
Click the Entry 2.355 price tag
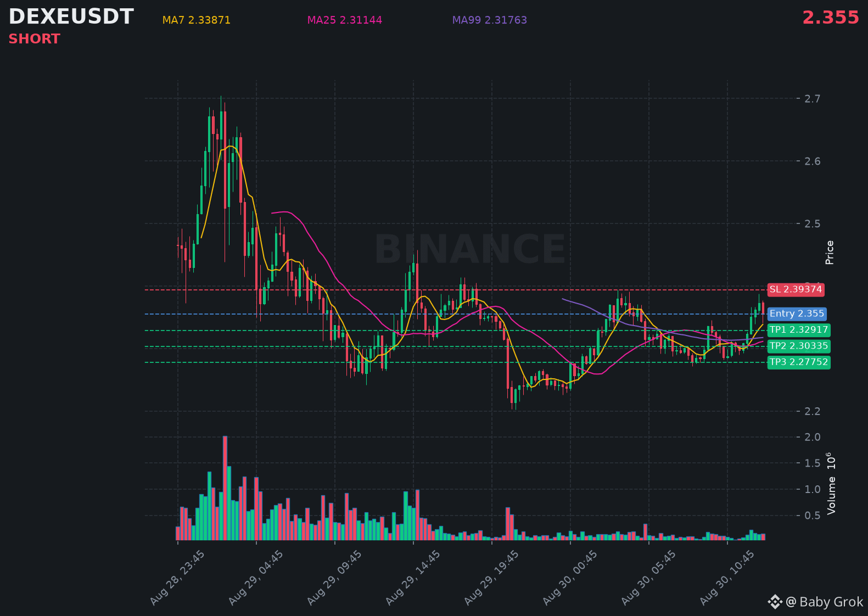(x=797, y=314)
